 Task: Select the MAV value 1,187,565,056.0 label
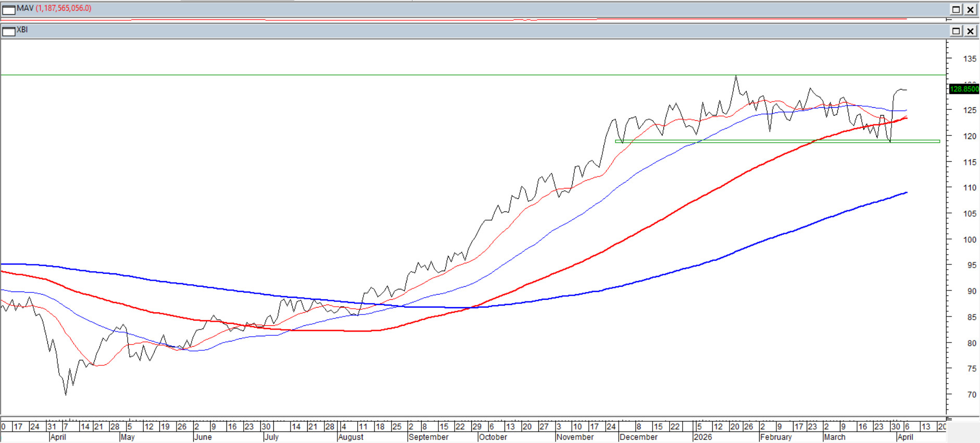coord(64,8)
